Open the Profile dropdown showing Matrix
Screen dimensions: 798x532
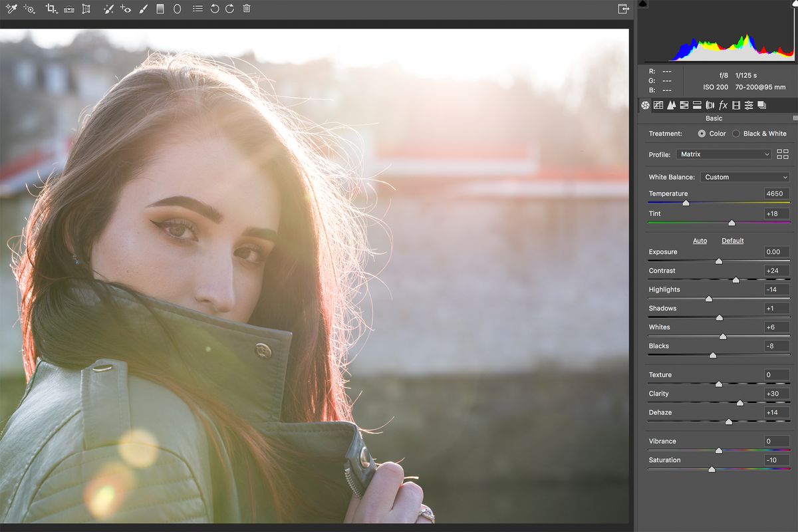point(724,154)
